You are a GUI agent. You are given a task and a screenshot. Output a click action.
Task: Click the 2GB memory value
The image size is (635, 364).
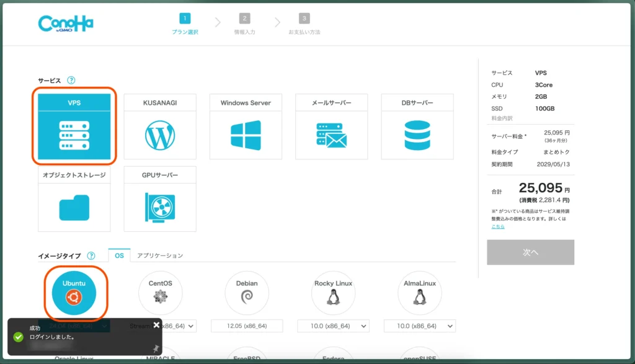click(x=541, y=96)
